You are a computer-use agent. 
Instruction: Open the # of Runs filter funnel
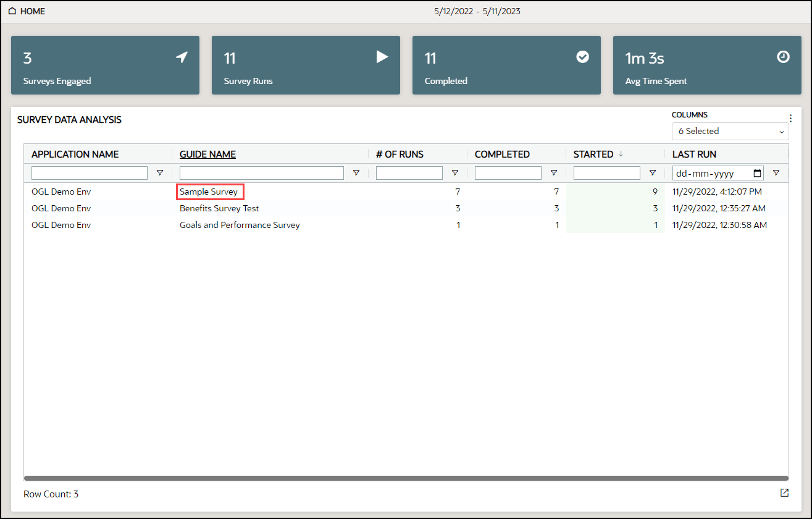(x=455, y=173)
